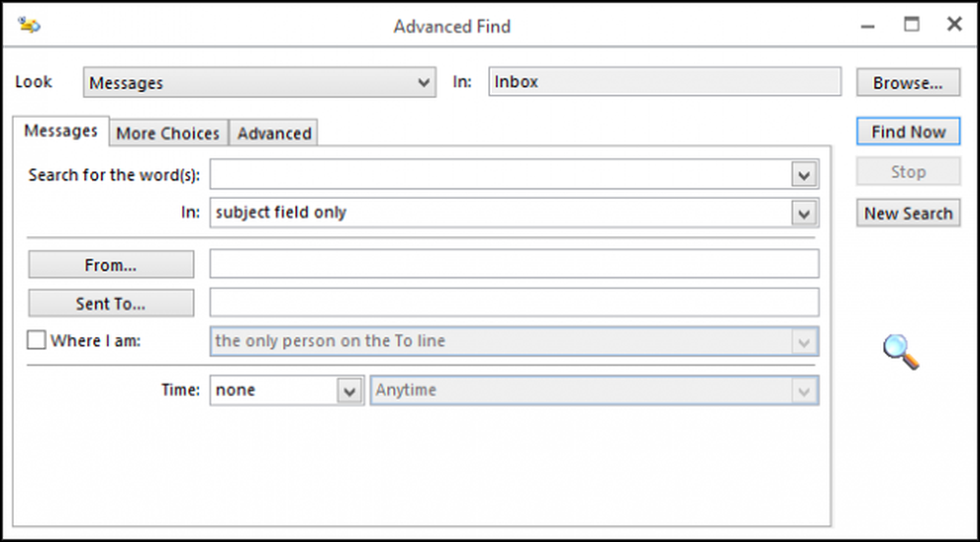Switch to the More Choices tab
This screenshot has width=980, height=542.
point(169,133)
